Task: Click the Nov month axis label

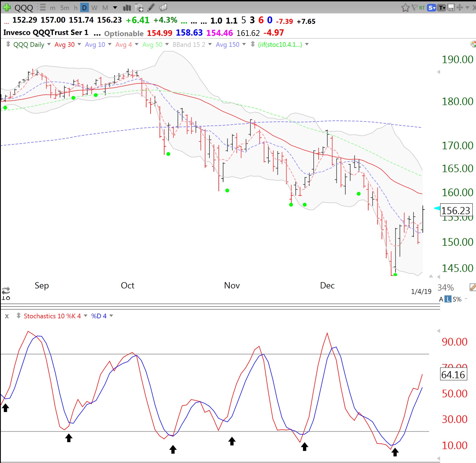Action: tap(232, 285)
